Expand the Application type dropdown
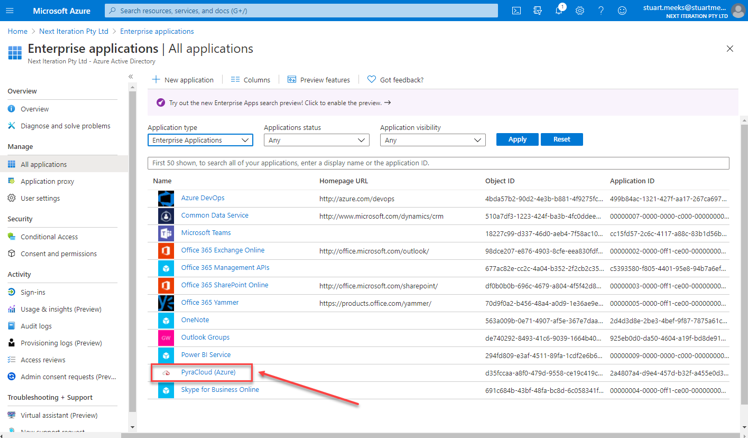The width and height of the screenshot is (748, 438). 200,140
